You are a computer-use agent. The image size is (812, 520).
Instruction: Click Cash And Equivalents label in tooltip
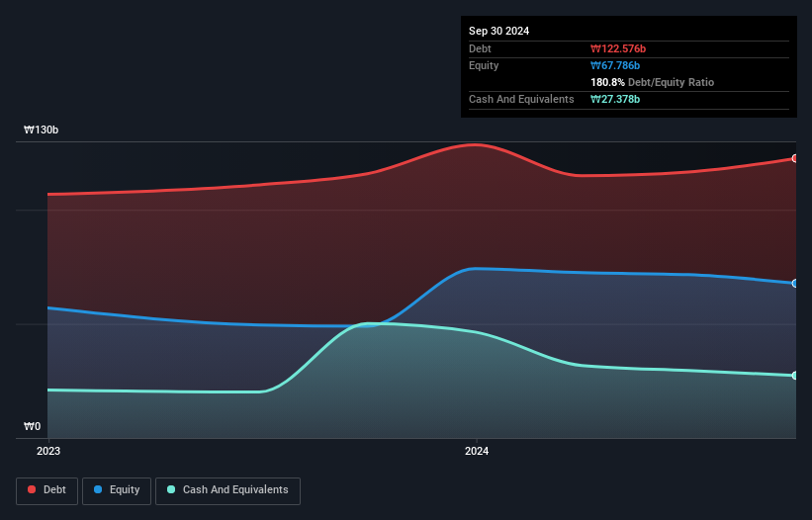point(521,99)
